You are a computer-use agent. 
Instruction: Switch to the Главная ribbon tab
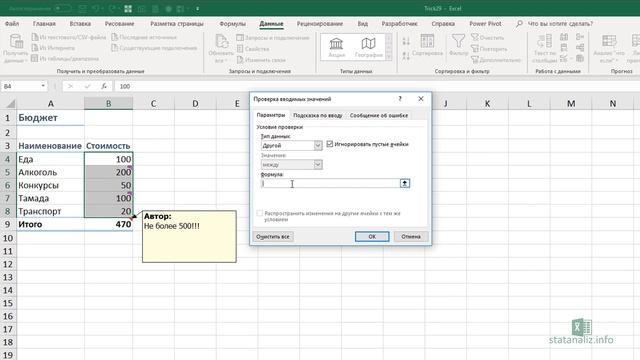click(x=44, y=24)
